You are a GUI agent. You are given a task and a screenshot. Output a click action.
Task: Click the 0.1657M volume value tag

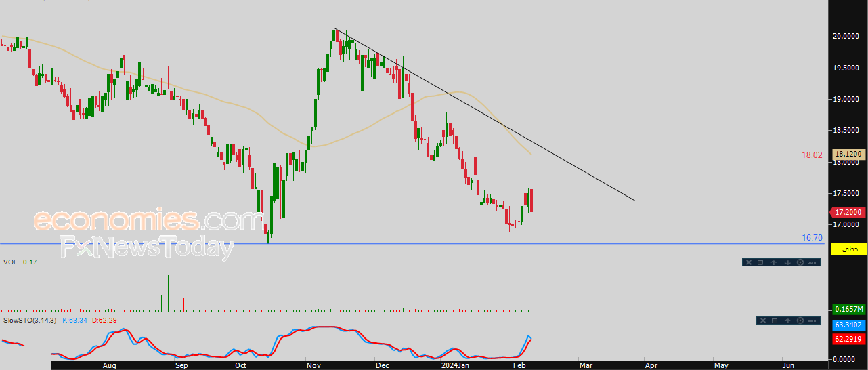tap(849, 310)
